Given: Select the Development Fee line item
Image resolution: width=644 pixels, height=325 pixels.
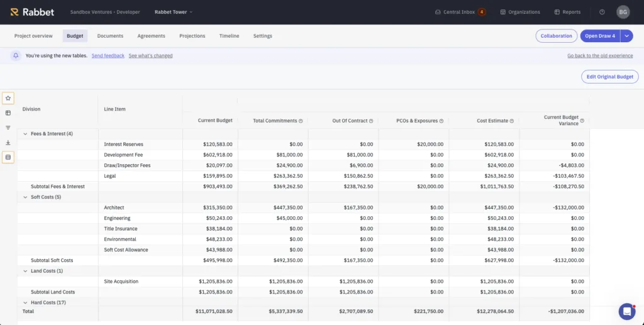Looking at the screenshot, I should pyautogui.click(x=123, y=155).
